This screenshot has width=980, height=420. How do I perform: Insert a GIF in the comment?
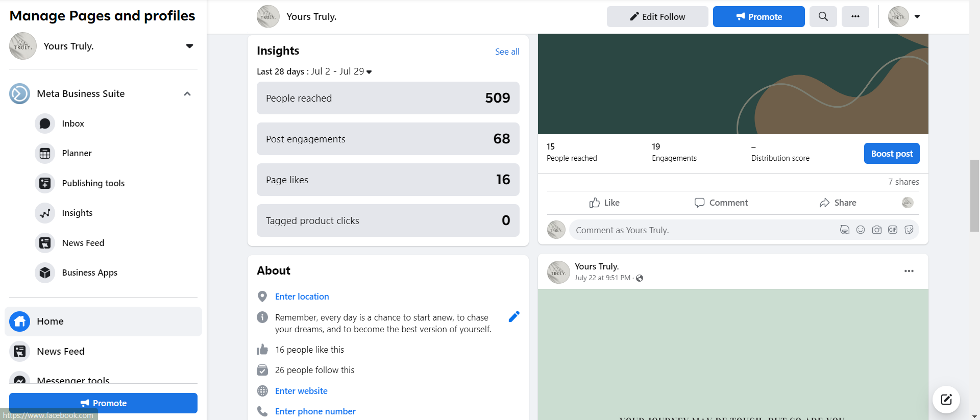point(893,230)
